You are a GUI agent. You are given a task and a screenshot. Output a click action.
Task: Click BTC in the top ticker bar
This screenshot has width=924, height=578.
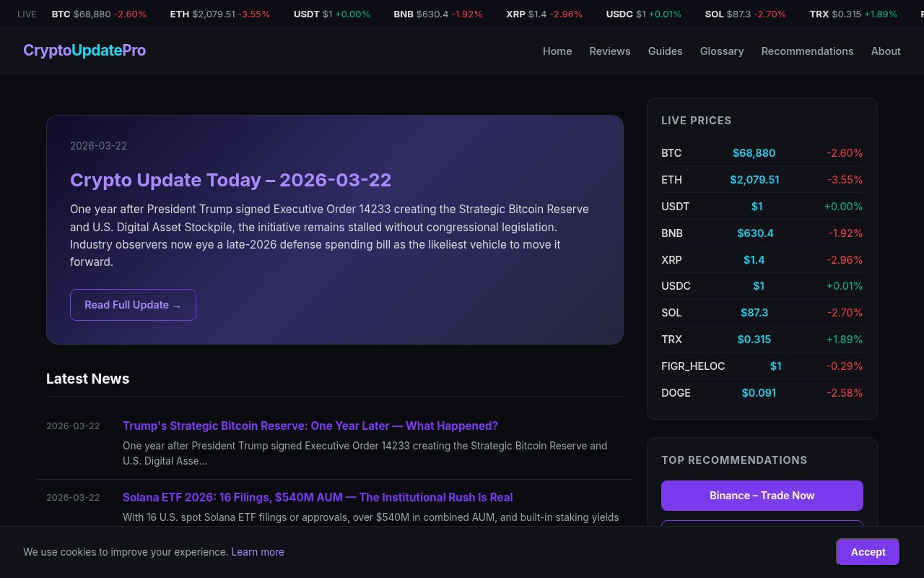pyautogui.click(x=99, y=14)
